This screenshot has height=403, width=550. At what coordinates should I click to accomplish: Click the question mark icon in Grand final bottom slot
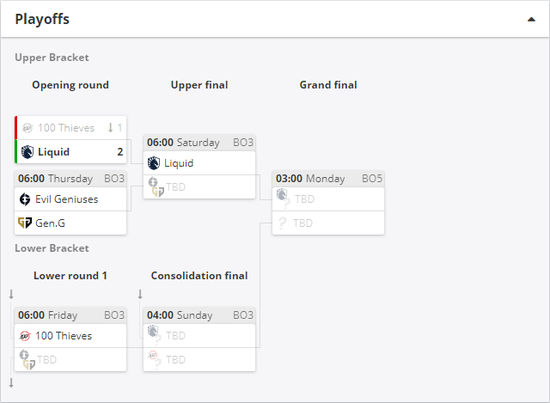[x=282, y=223]
